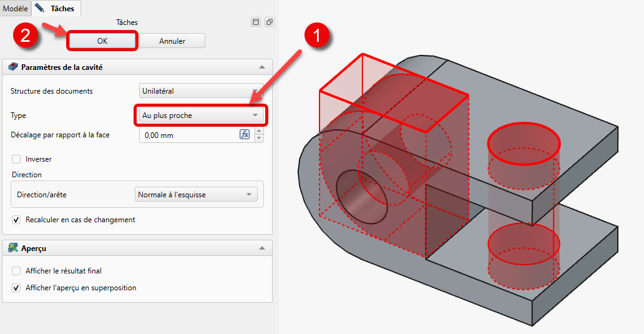Click the float panel icon at top right

click(269, 22)
